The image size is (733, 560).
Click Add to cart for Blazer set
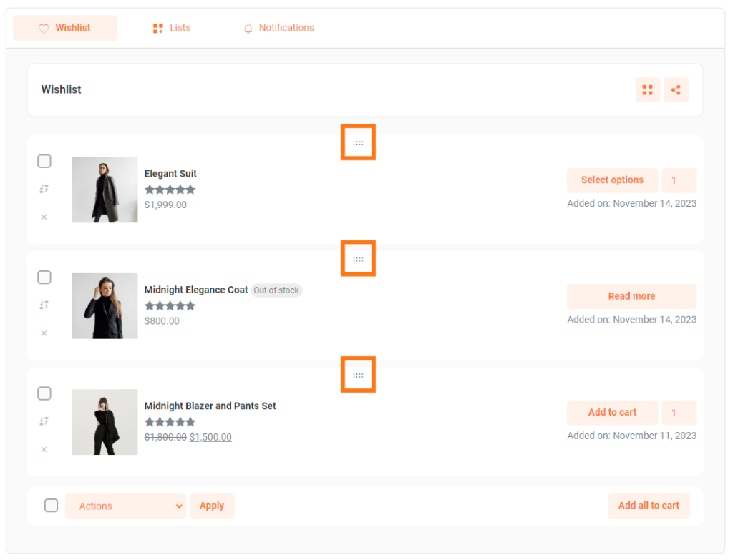(613, 413)
